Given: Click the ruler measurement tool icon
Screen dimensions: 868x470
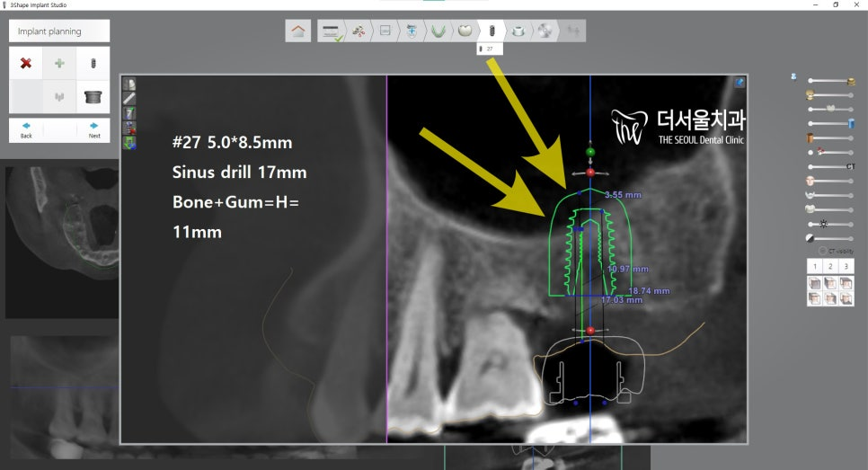Looking at the screenshot, I should point(129,98).
